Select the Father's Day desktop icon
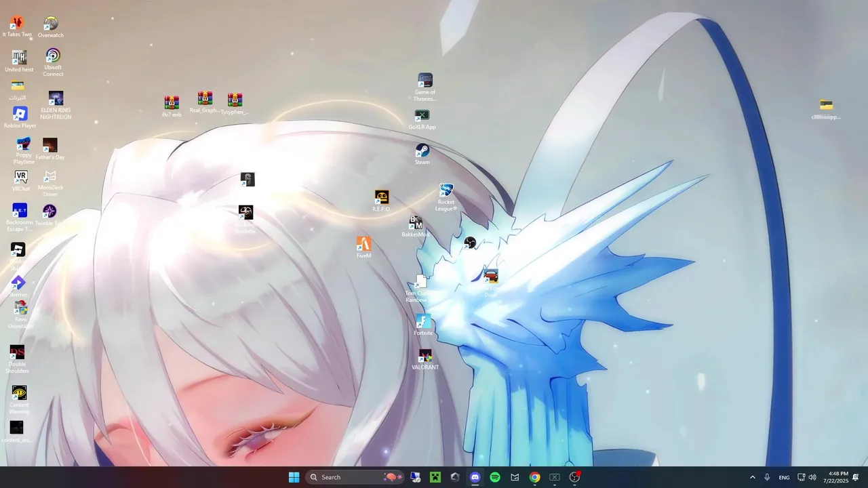This screenshot has width=868, height=488. [50, 149]
